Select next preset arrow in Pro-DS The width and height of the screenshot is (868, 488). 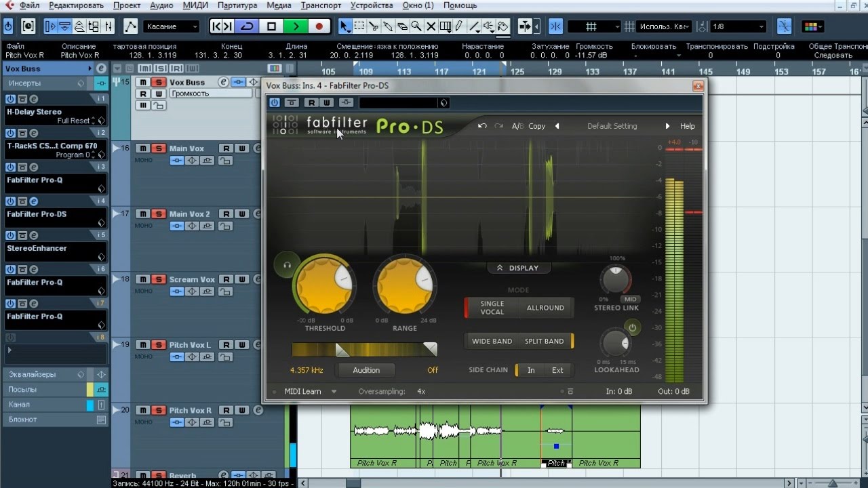click(x=667, y=126)
